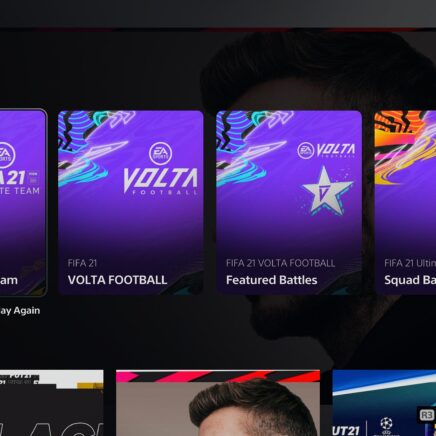Open the black FUT21 thumbnail at bottom left
Screen dimensions: 436x436
pos(52,403)
